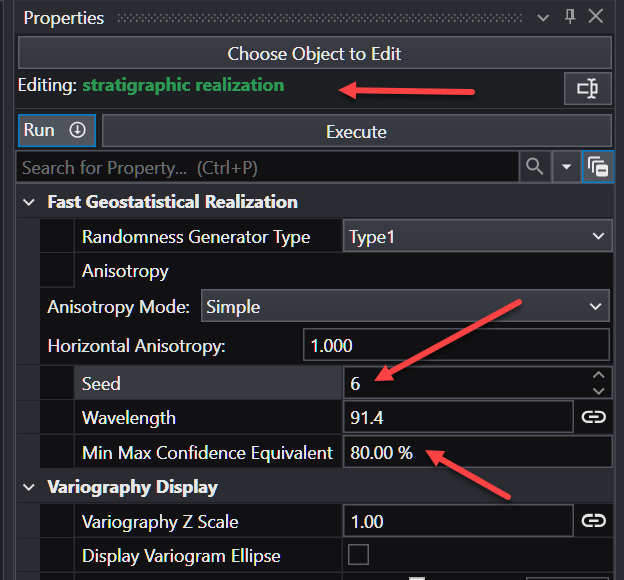The image size is (624, 580).
Task: Increase Seed with the up arrow
Action: tap(599, 375)
